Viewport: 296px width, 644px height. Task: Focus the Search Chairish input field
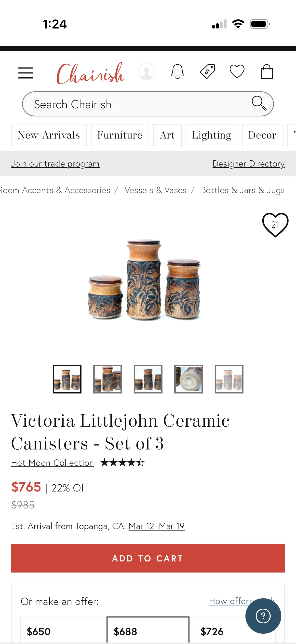(x=140, y=104)
